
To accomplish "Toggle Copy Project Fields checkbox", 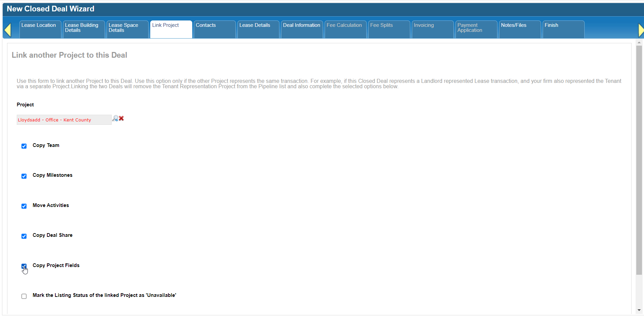I will [24, 266].
